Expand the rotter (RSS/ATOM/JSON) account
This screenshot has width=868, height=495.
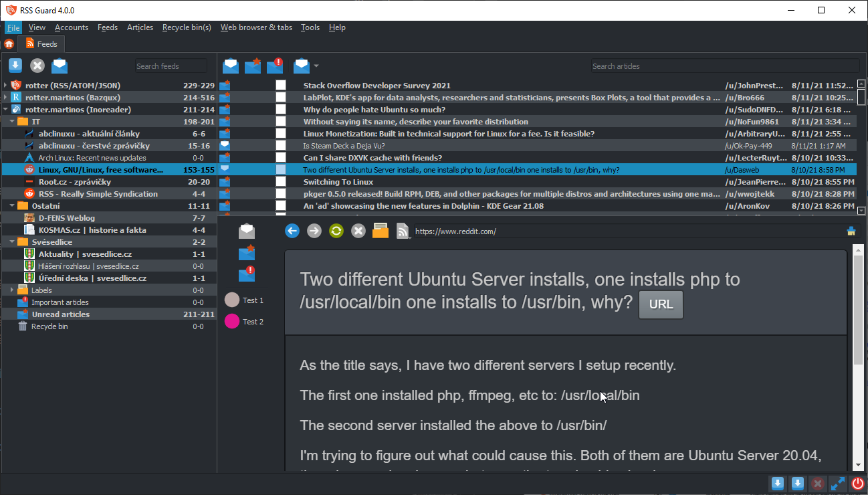(5, 86)
